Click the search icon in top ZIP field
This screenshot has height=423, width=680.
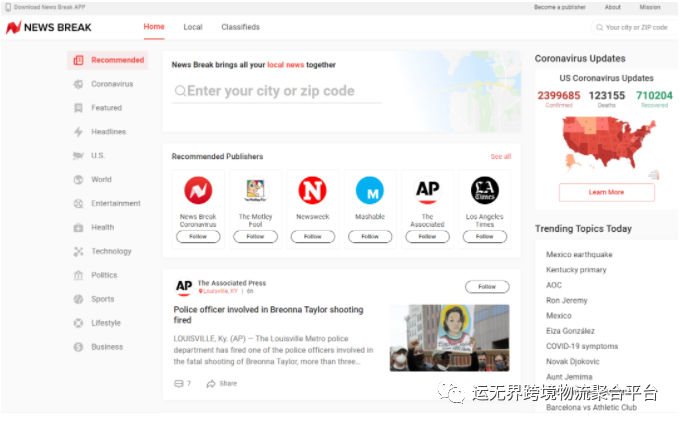click(599, 27)
